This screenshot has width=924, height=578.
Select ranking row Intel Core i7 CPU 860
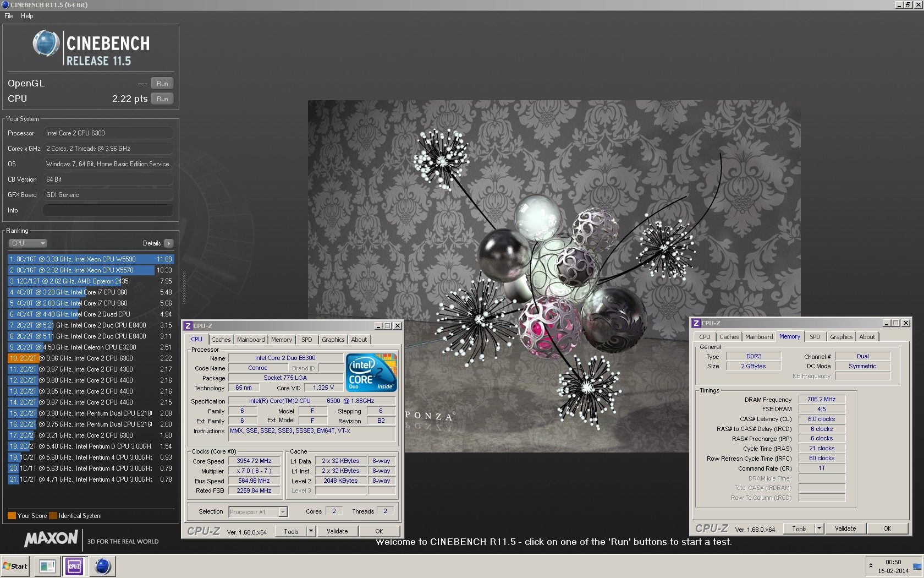pyautogui.click(x=91, y=303)
